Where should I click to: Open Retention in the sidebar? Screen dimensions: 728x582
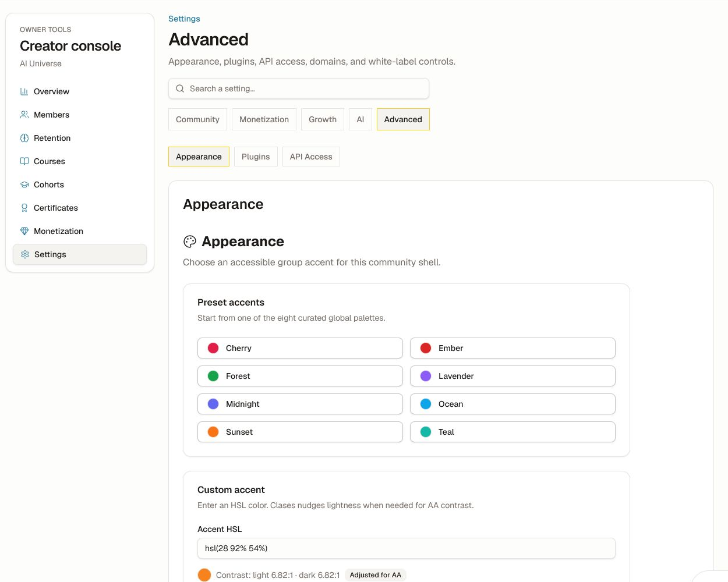pyautogui.click(x=80, y=138)
